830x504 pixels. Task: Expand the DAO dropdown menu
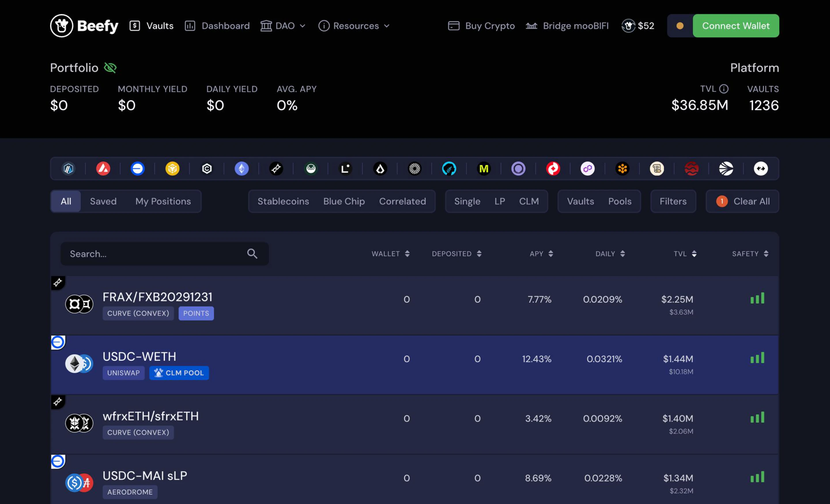(x=283, y=26)
